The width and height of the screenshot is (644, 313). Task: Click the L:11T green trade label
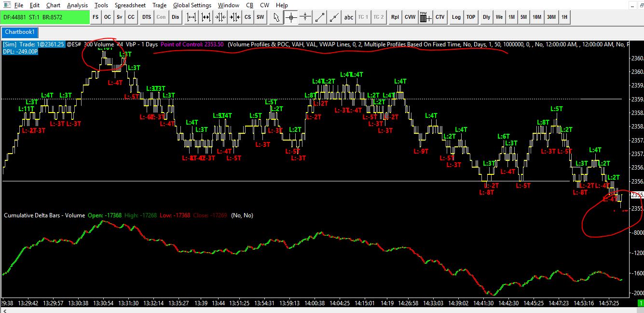26,109
